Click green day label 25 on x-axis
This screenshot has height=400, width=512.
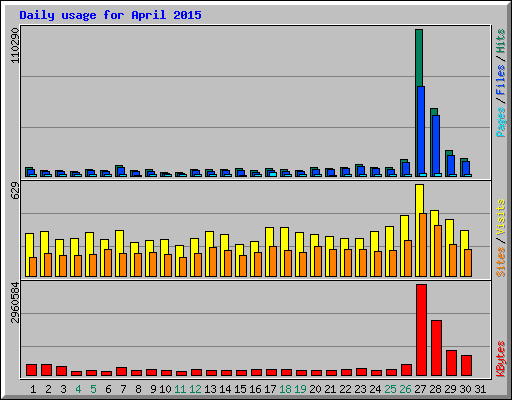click(x=390, y=389)
